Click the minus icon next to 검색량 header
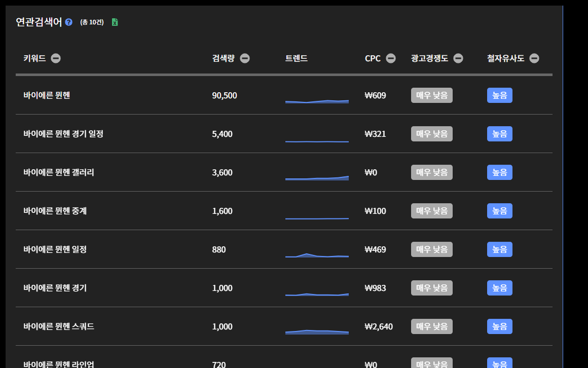This screenshot has width=588, height=368. pyautogui.click(x=245, y=58)
